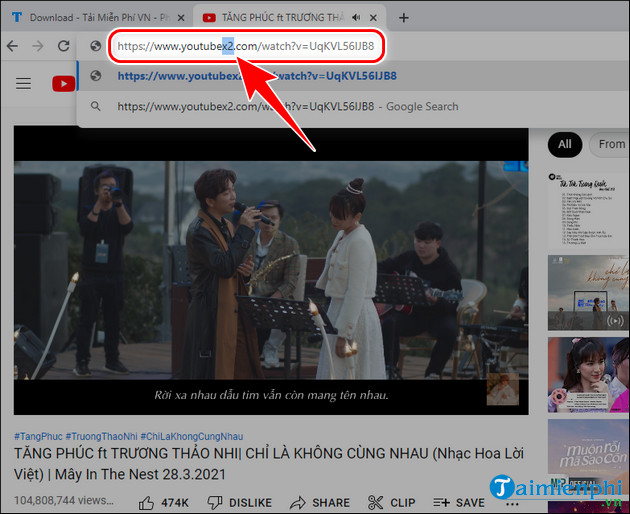Open a new browser tab
630x514 pixels.
pos(404,18)
